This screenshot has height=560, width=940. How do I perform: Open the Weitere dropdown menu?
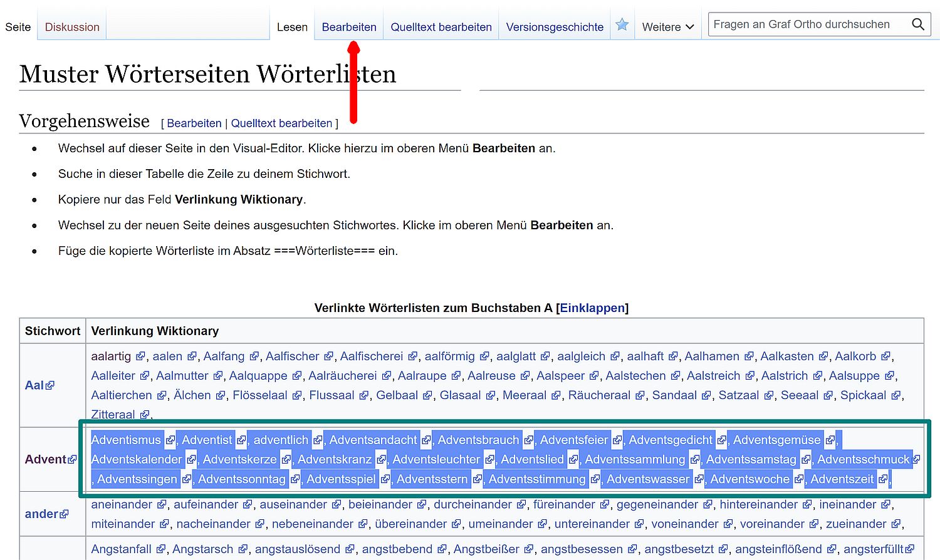pos(667,27)
